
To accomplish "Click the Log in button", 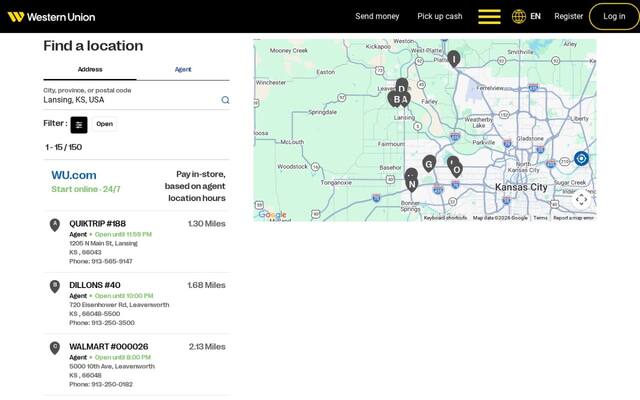I will point(614,16).
